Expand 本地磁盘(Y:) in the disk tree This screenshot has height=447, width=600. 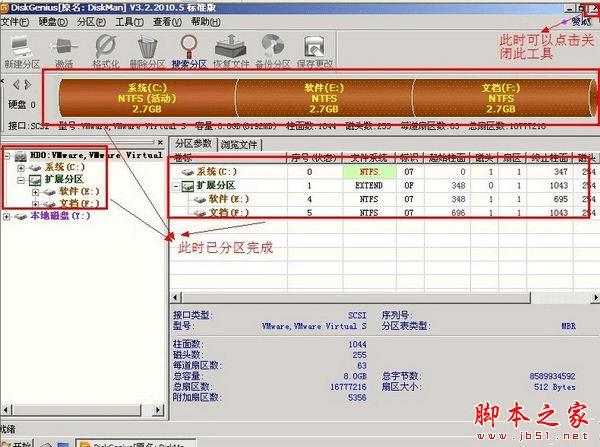tap(7, 217)
